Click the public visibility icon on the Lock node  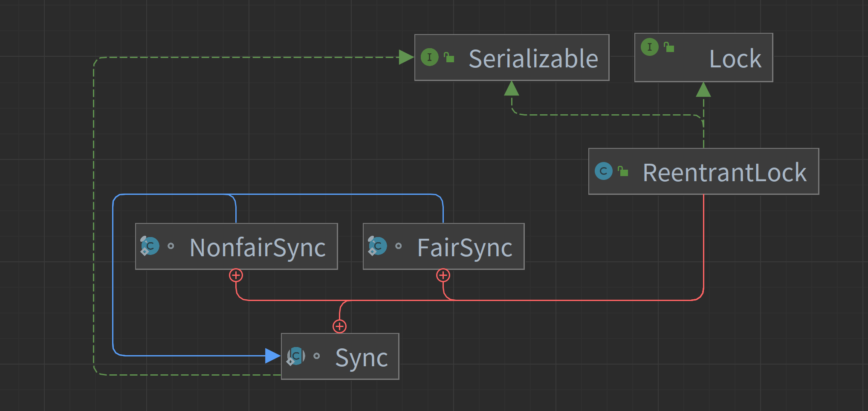tap(669, 47)
